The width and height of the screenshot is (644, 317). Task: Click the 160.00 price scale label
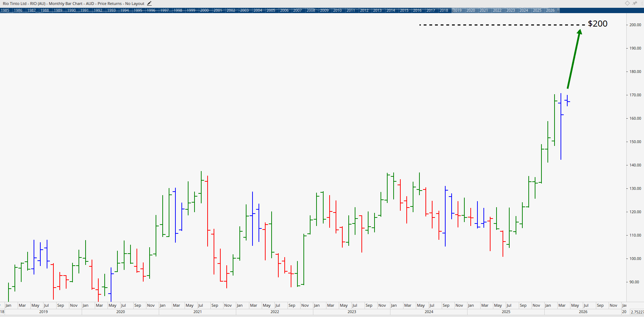click(635, 118)
